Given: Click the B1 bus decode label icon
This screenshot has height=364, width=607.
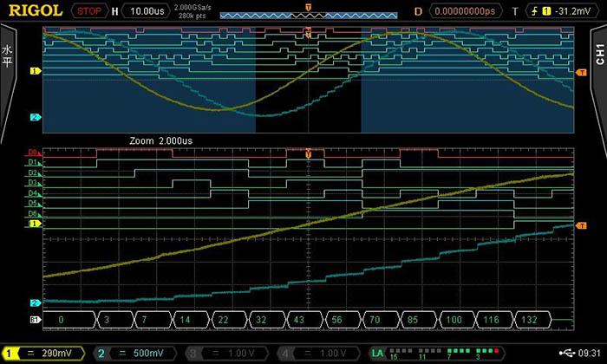Looking at the screenshot, I should coord(35,320).
